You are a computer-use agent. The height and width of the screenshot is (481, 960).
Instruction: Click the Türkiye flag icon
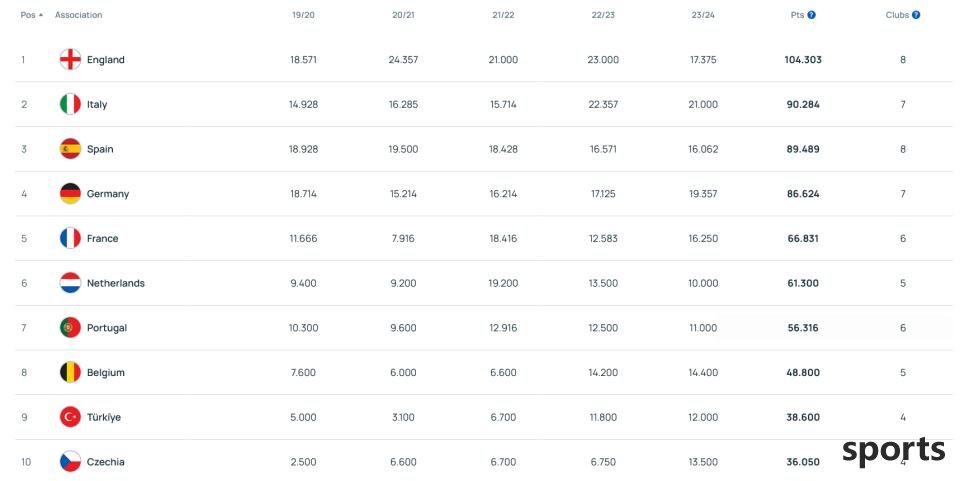tap(70, 417)
